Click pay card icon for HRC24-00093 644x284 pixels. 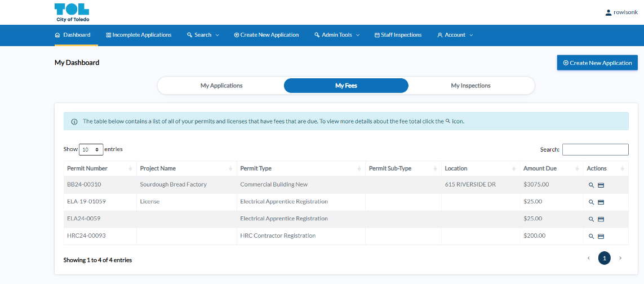(601, 236)
